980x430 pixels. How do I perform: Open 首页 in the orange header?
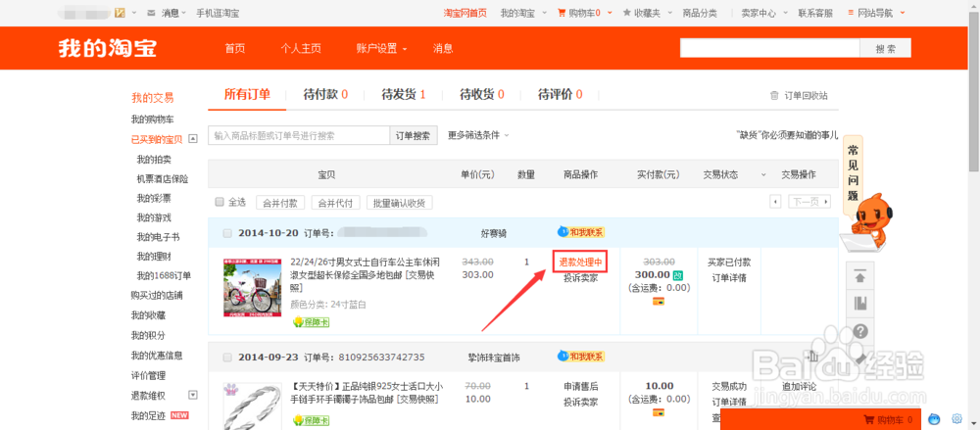tap(235, 48)
